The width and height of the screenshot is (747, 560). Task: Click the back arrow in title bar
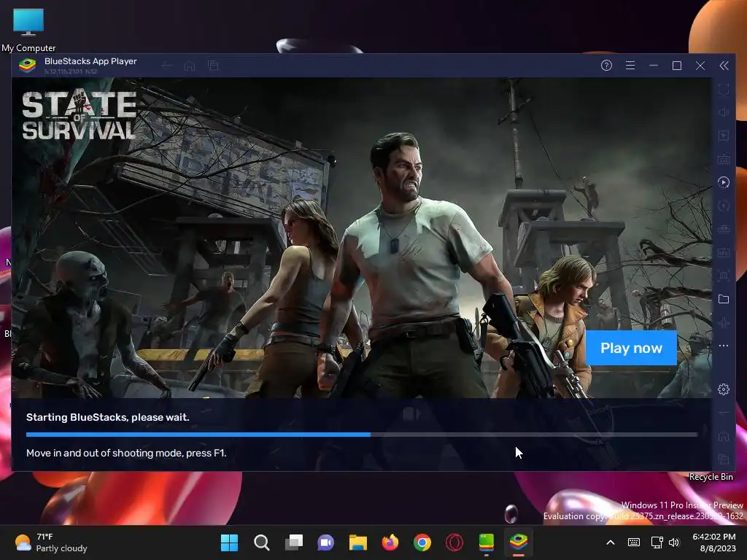pos(167,66)
